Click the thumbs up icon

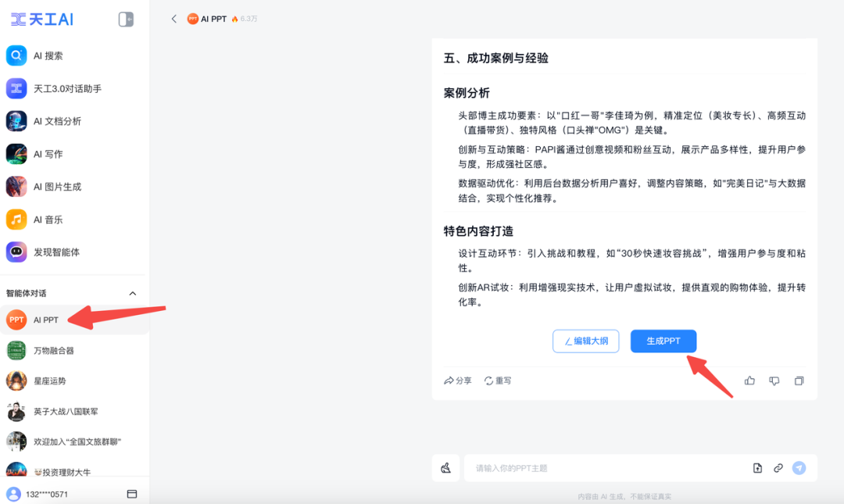[749, 381]
